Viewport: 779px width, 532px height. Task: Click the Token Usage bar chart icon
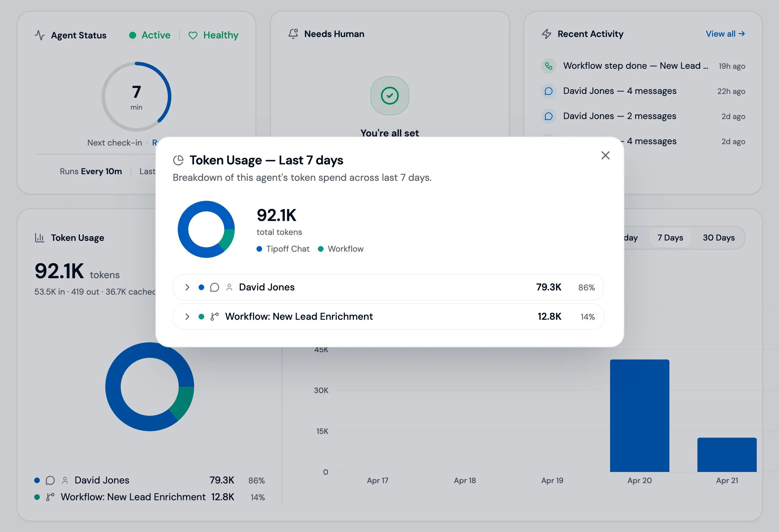pos(40,237)
